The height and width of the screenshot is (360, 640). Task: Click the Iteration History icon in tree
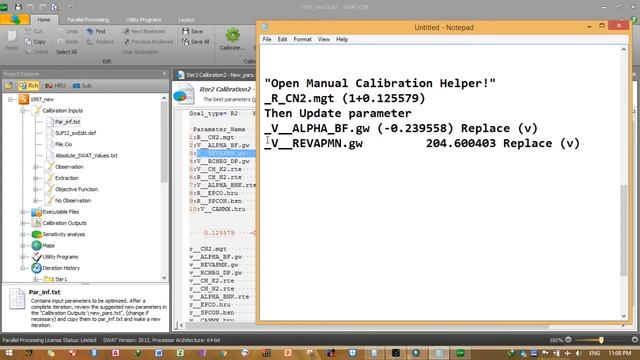pos(36,268)
